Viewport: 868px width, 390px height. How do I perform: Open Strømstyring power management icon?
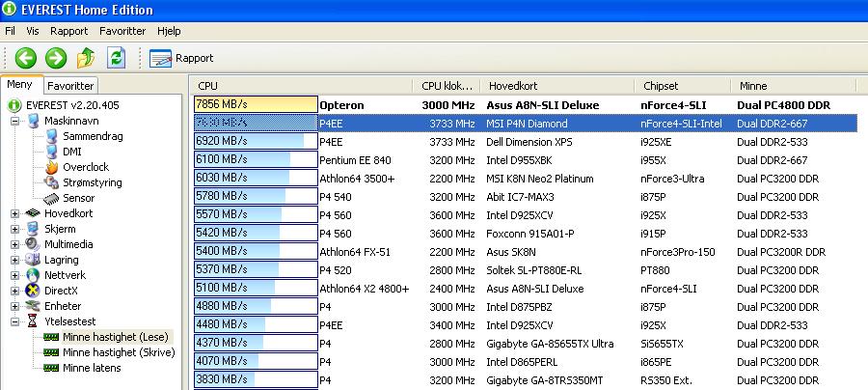point(51,182)
